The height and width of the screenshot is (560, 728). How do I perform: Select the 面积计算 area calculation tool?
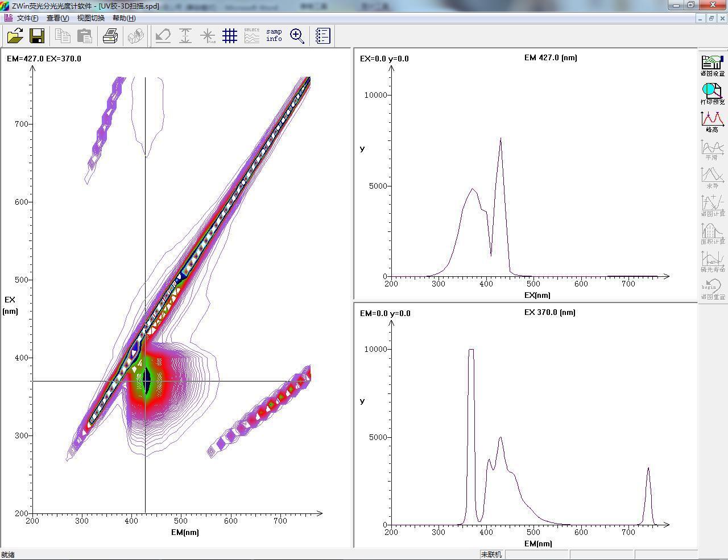point(712,233)
